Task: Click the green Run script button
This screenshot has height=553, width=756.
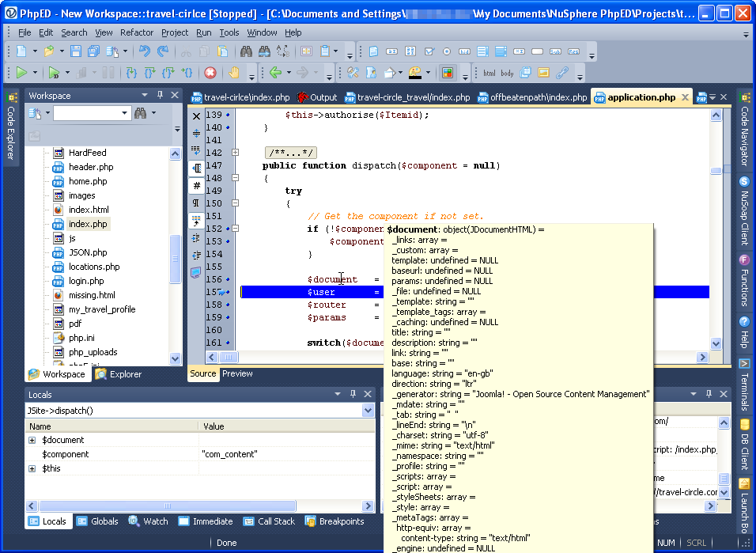Action: [x=21, y=73]
